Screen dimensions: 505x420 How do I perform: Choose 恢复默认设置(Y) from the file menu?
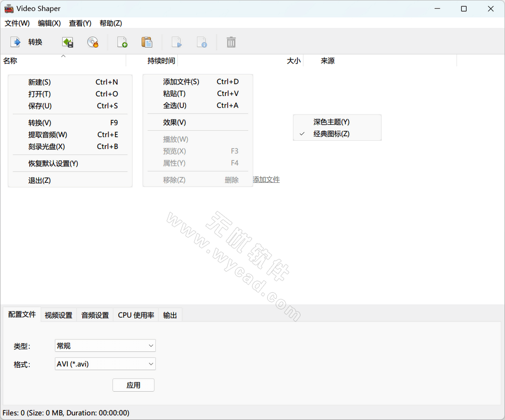click(x=53, y=164)
